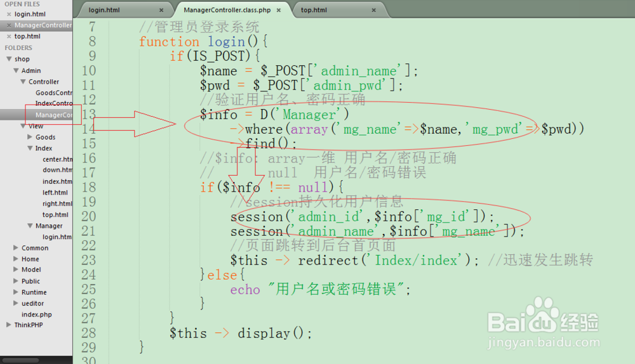
Task: Collapse the shop folder
Action: coord(9,59)
